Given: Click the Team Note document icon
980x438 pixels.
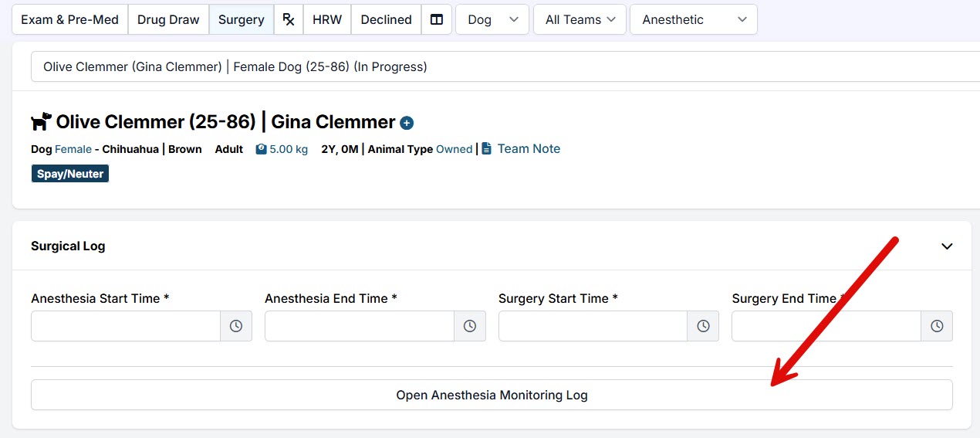Looking at the screenshot, I should coord(486,148).
